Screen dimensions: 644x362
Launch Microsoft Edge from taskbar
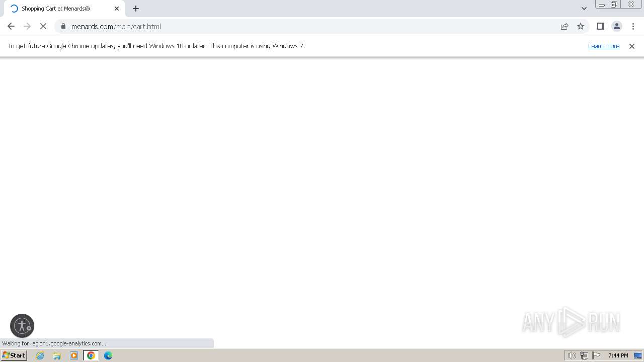108,355
